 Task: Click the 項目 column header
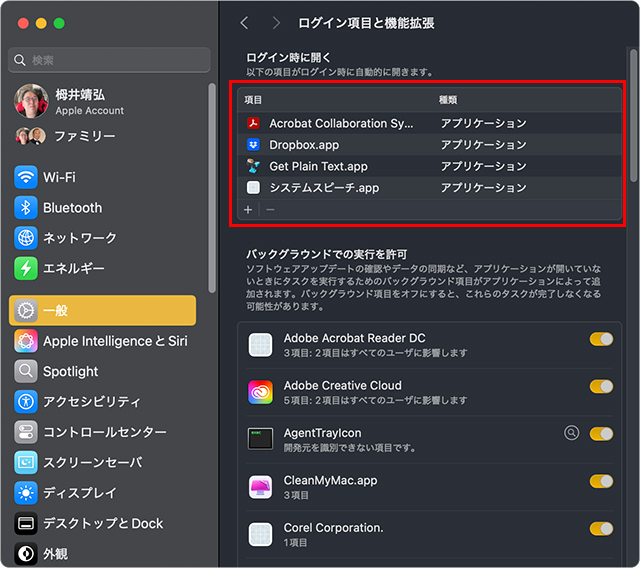[253, 100]
